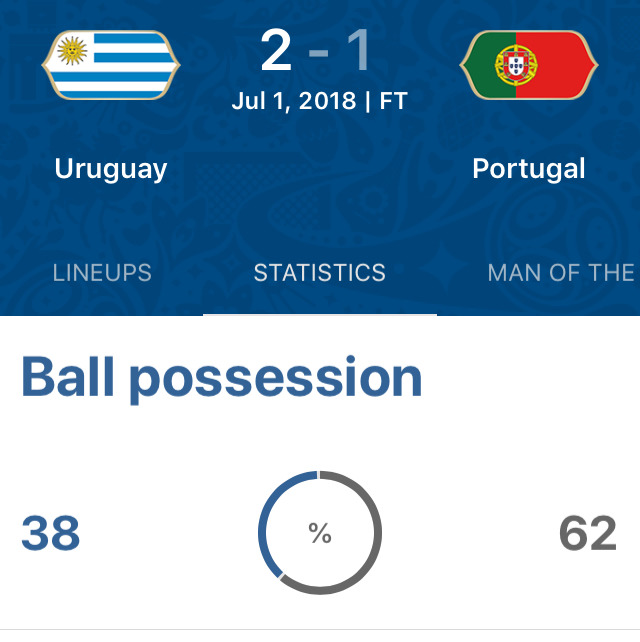Tap Portugal's score digit 1
Screen dimensions: 640x642
pos(360,51)
